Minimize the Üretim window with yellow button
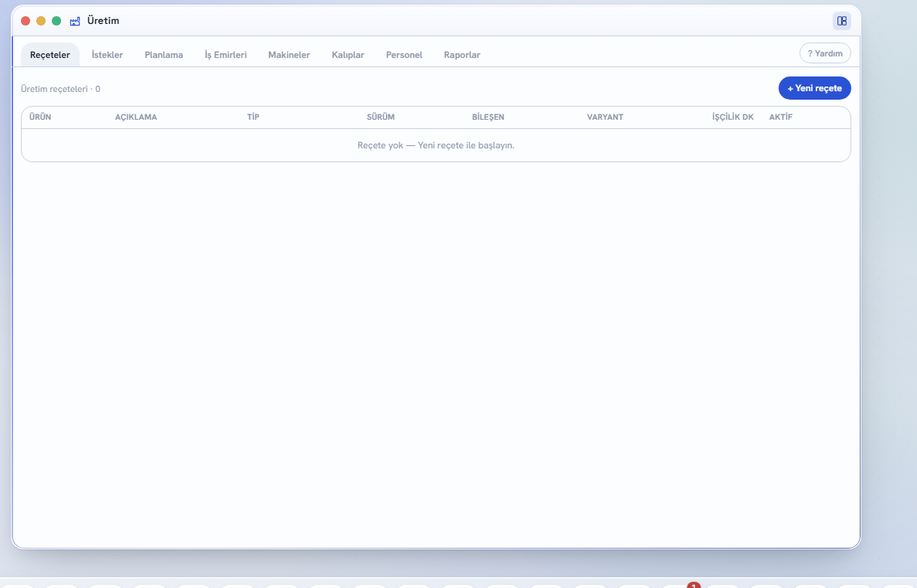The image size is (917, 588). (x=41, y=21)
